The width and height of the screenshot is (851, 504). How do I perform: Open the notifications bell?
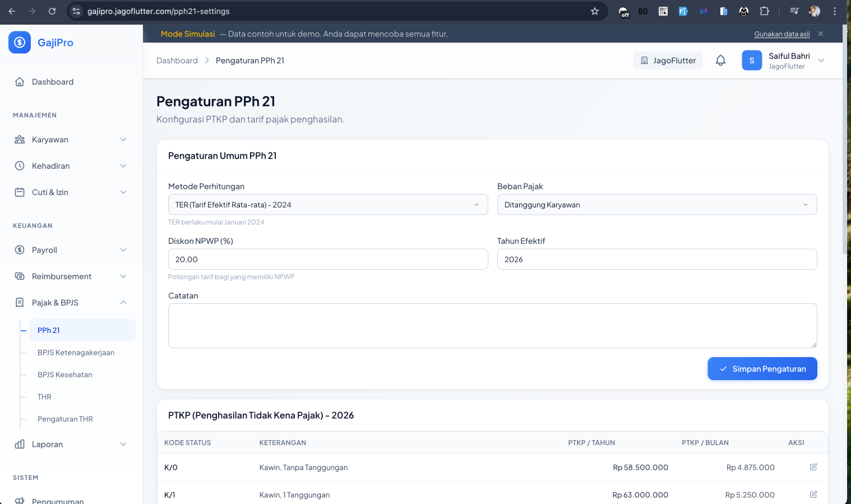tap(720, 61)
